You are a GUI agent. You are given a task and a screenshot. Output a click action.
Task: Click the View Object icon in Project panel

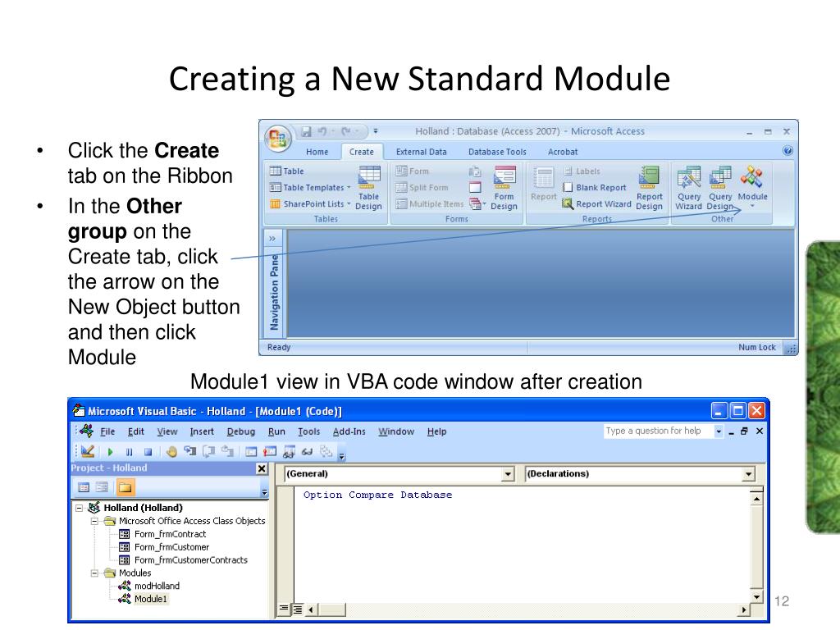[x=102, y=487]
